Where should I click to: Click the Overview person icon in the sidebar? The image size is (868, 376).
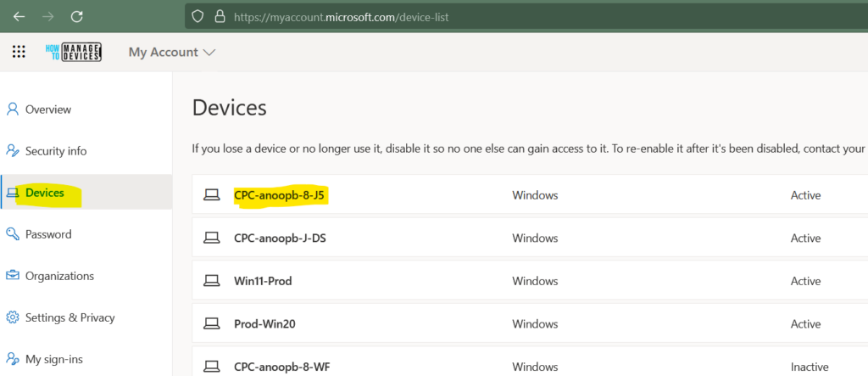tap(12, 109)
